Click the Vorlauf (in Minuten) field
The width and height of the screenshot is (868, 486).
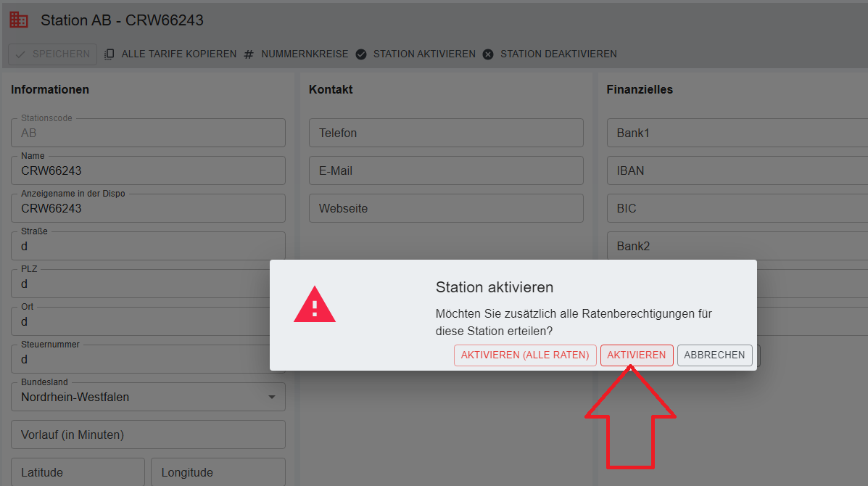[x=149, y=434]
